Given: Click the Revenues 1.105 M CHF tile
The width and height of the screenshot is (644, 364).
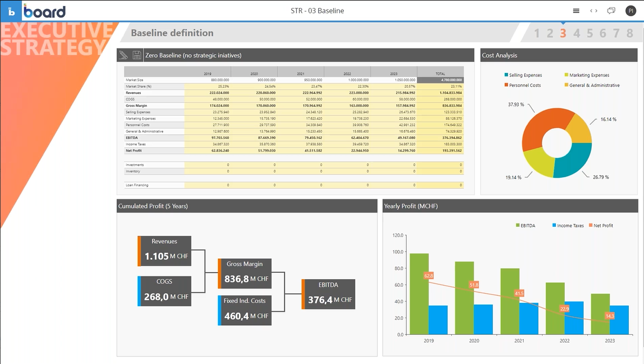Looking at the screenshot, I should (165, 251).
